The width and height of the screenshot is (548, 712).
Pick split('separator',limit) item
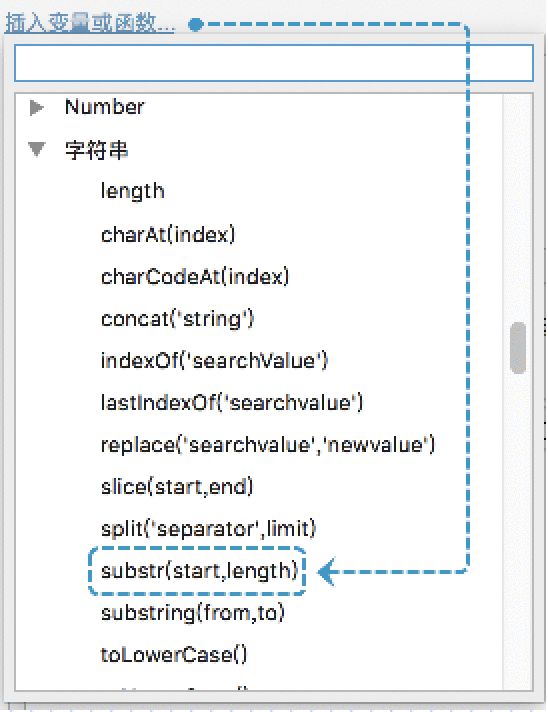(208, 529)
